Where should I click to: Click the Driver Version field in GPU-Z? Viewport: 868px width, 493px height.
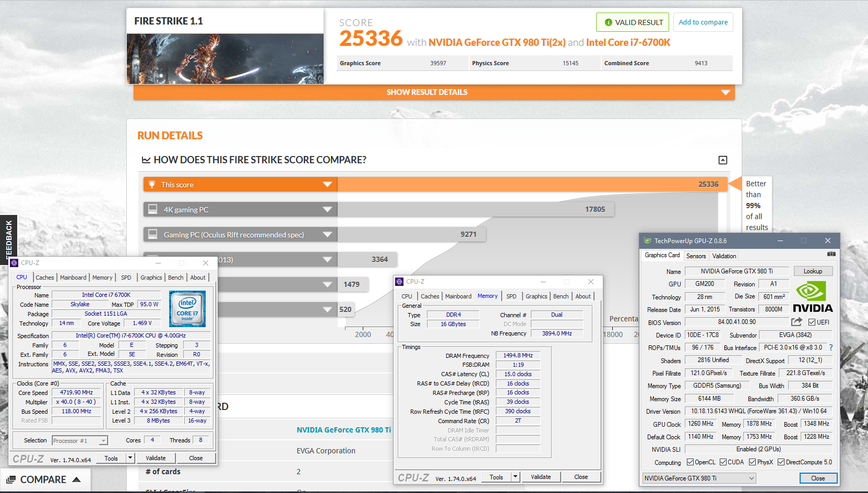[758, 411]
